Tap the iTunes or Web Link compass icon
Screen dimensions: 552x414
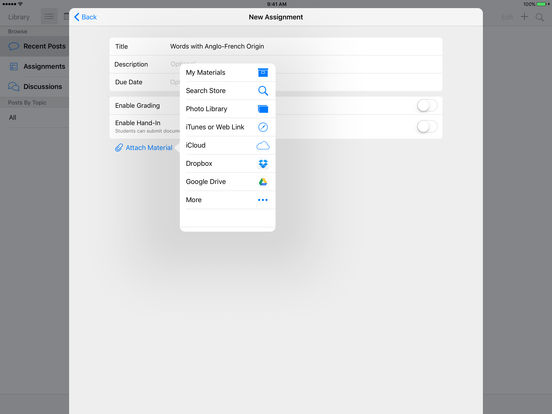263,127
